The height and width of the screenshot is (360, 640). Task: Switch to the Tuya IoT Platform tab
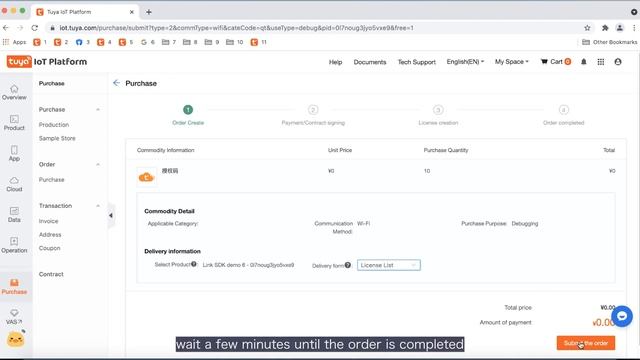pos(84,12)
